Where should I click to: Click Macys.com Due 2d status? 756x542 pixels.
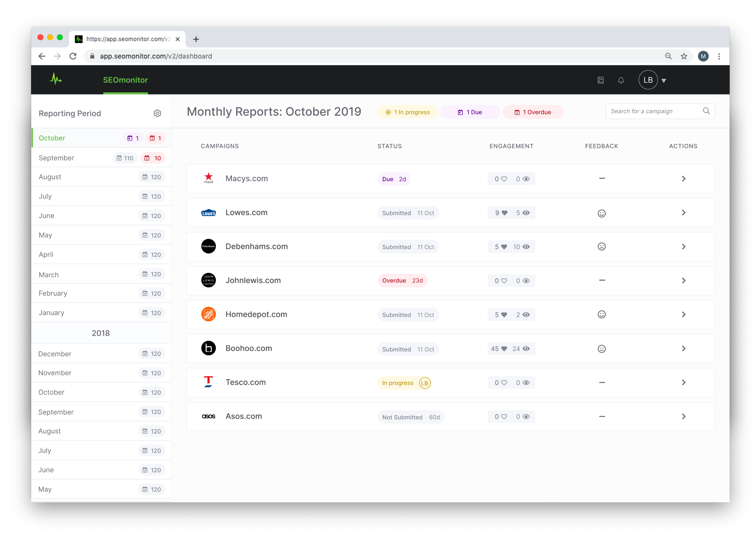(394, 179)
